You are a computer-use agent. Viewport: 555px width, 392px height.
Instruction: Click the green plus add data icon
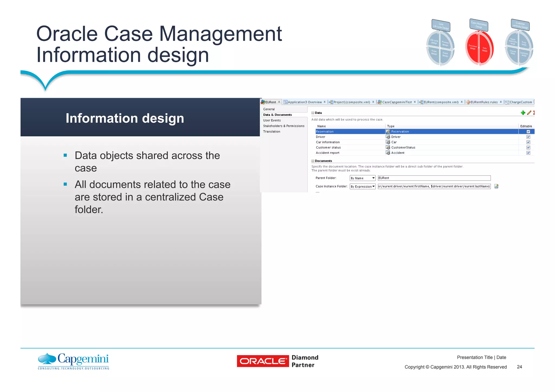click(x=523, y=113)
